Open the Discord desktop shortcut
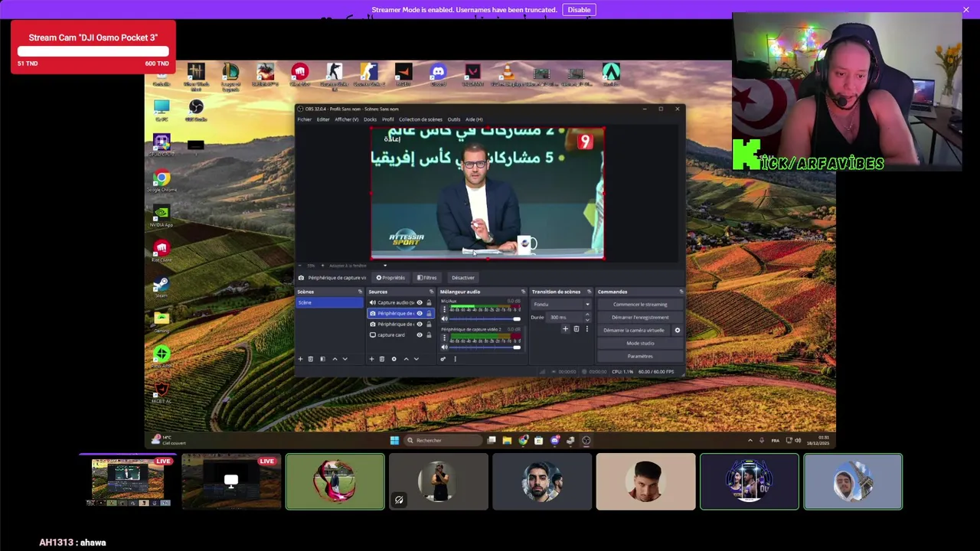Screen dimensions: 980x551 coord(438,74)
